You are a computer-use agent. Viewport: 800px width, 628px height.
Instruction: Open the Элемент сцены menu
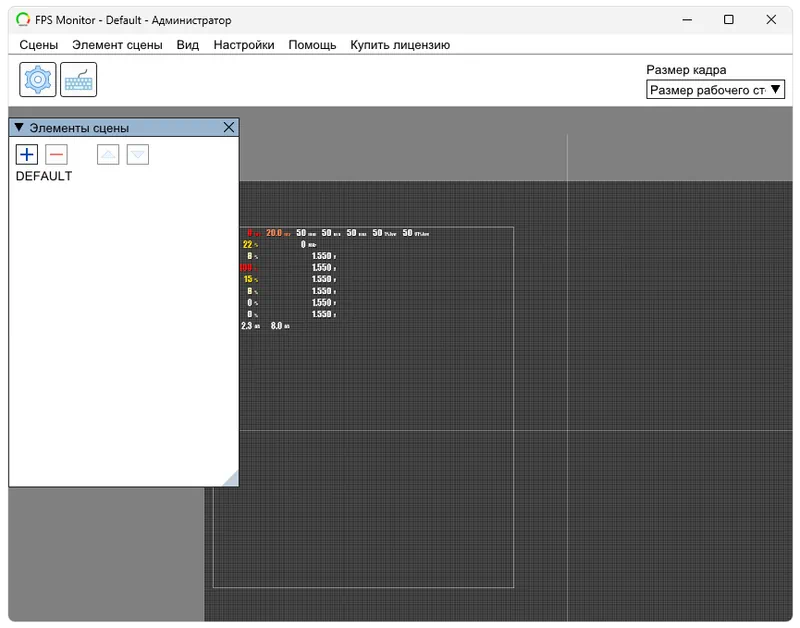[117, 45]
